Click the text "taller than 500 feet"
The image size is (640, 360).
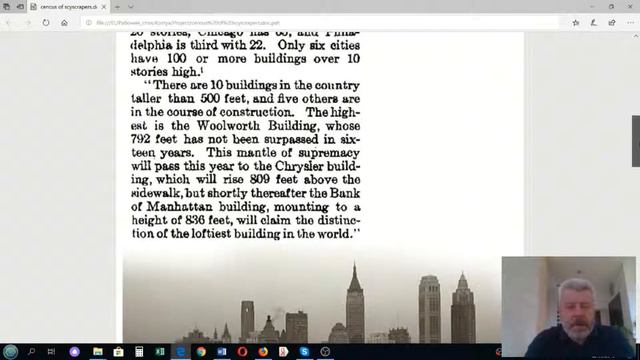coord(189,98)
